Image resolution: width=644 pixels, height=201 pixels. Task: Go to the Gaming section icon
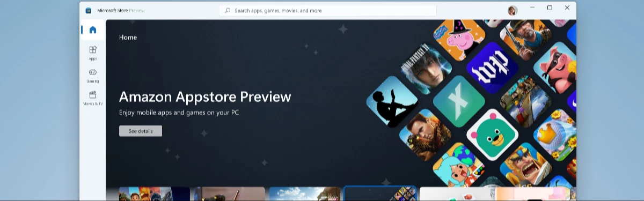tap(93, 75)
